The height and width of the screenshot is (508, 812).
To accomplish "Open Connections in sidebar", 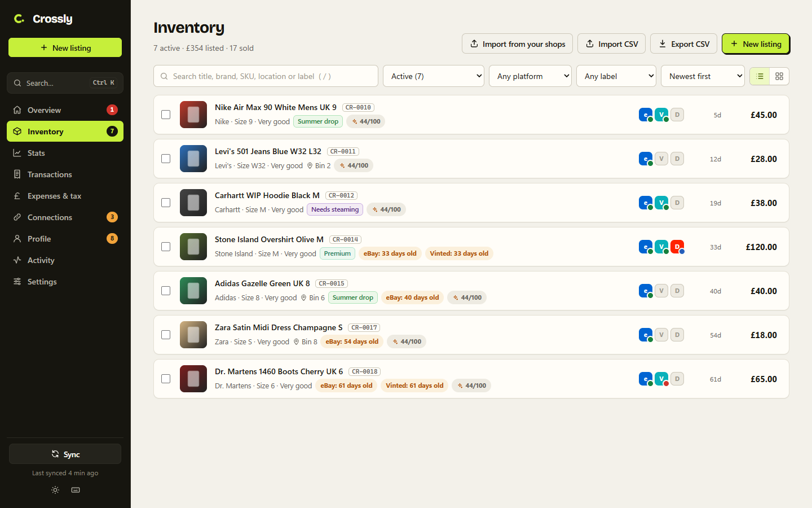I will (x=65, y=217).
